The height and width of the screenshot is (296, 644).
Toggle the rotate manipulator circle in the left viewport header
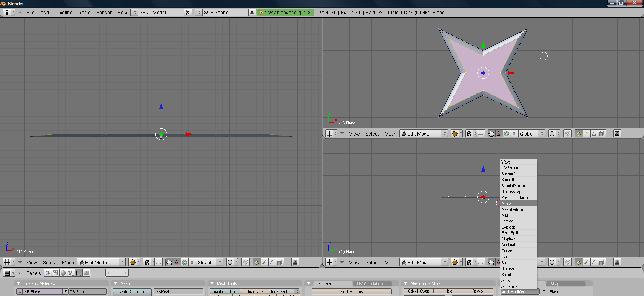(184, 262)
